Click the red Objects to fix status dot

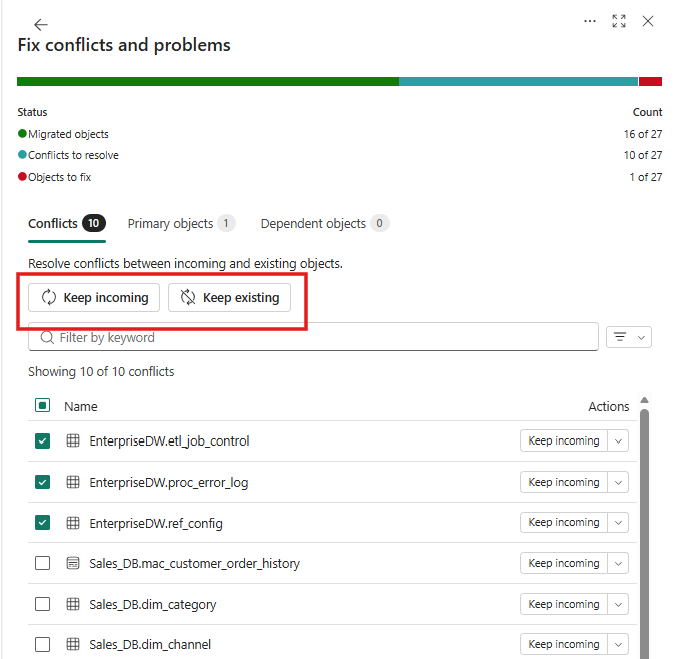tap(22, 176)
